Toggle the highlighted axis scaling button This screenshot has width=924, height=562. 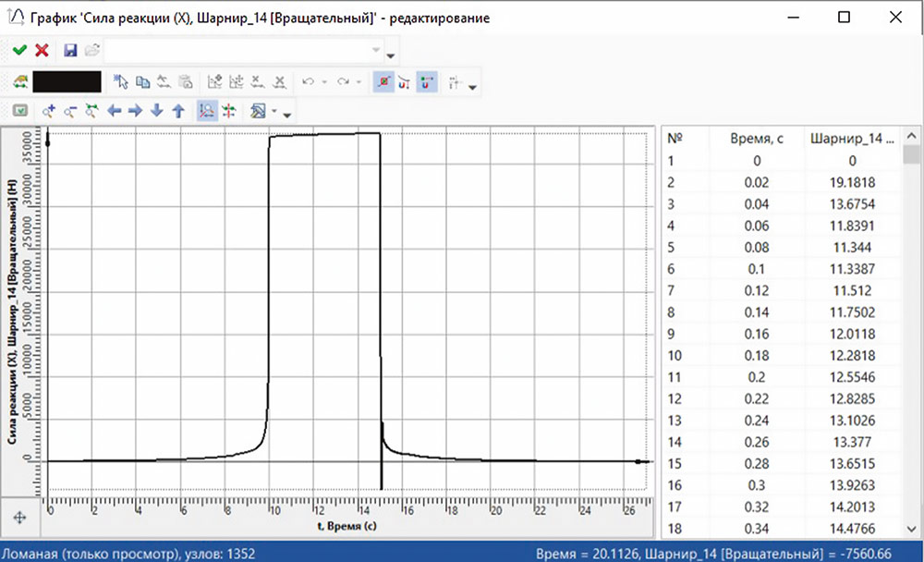208,111
